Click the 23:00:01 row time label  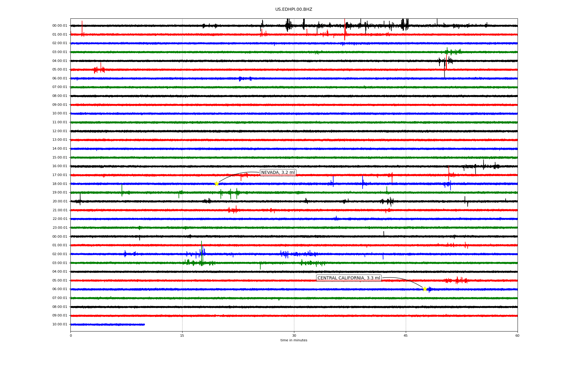point(60,228)
